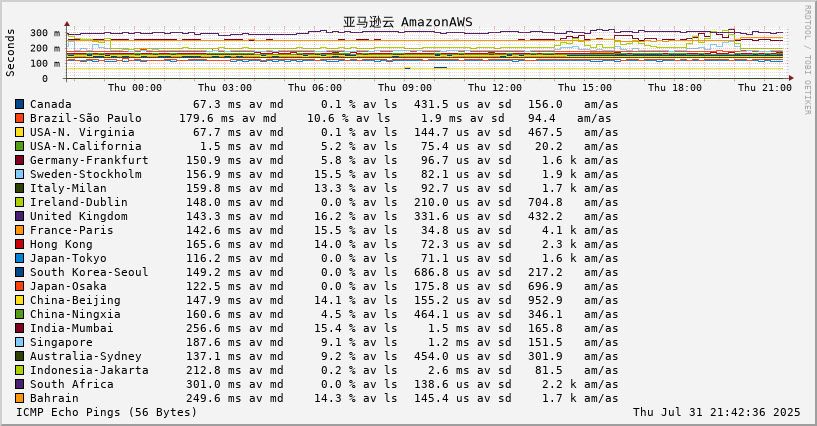
Task: Select the Italy-Milan dark green swatch
Action: click(x=19, y=189)
